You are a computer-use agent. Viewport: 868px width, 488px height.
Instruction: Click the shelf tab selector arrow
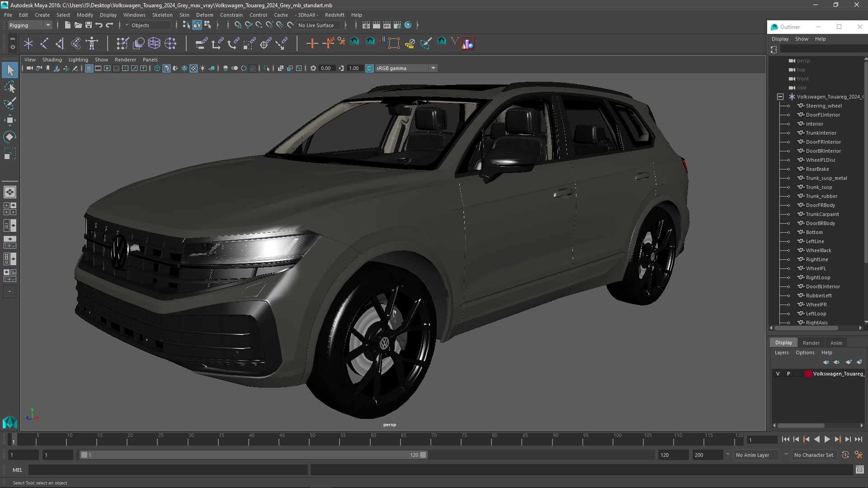click(12, 39)
